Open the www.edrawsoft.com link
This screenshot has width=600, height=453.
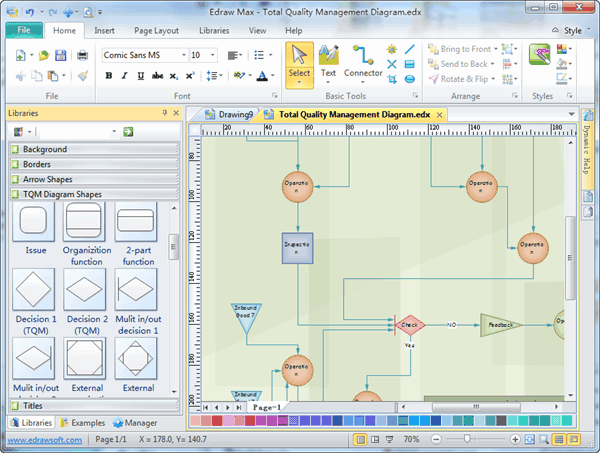(43, 439)
